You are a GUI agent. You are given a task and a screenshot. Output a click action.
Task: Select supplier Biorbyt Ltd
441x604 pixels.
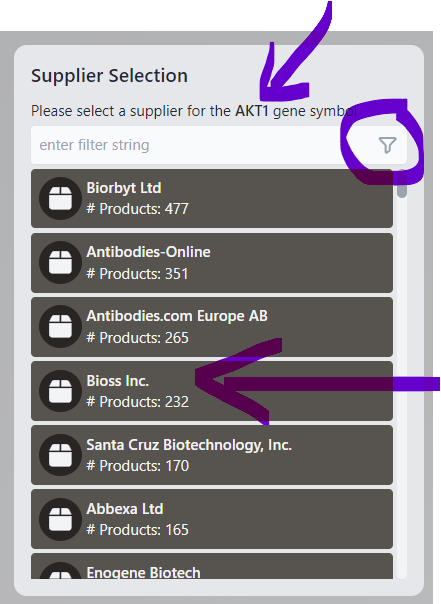click(212, 198)
